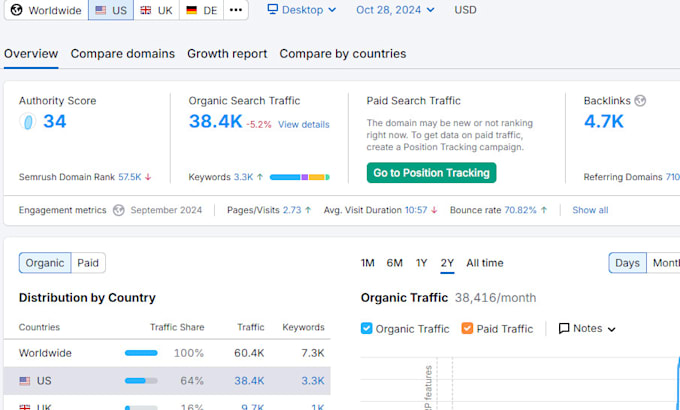Click the Backlinks globe icon
Image resolution: width=680 pixels, height=410 pixels.
pyautogui.click(x=640, y=101)
